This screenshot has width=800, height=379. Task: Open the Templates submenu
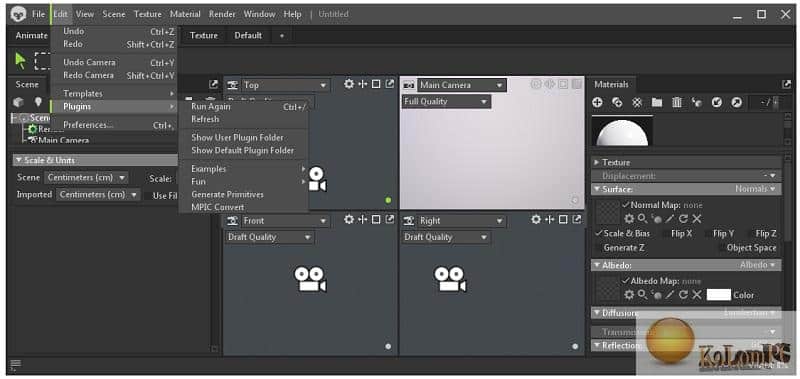114,94
